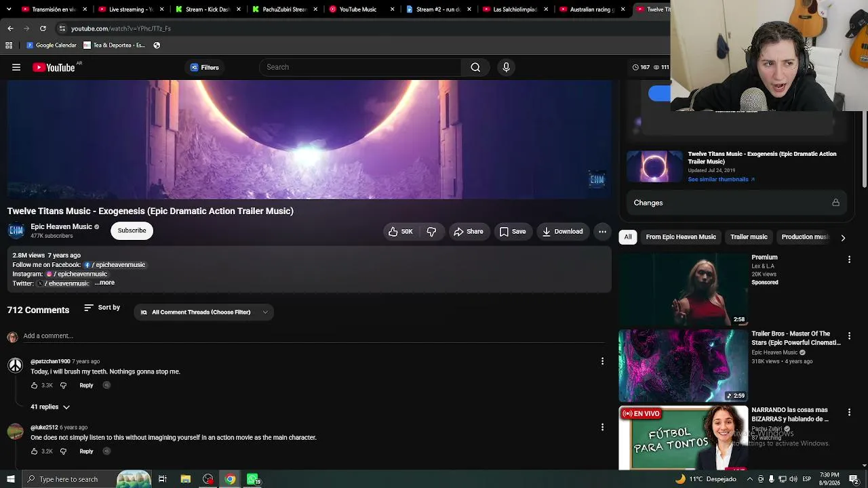Open options menu for @patzchan1900 comment

(602, 361)
